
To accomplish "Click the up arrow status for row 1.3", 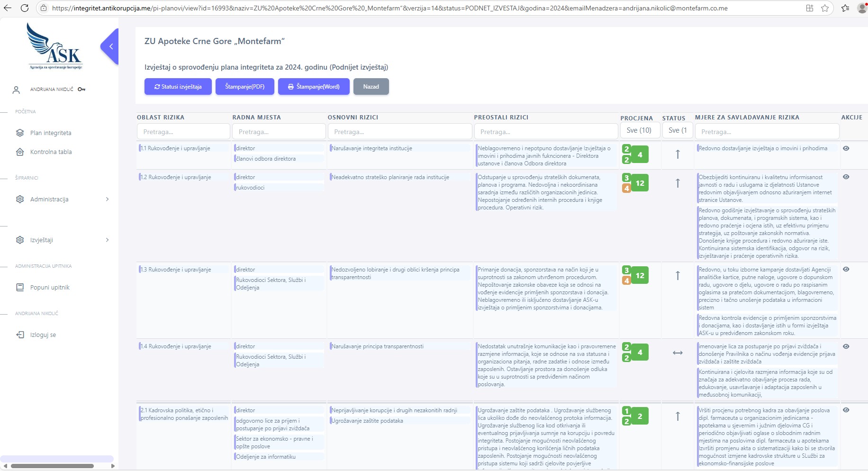I will click(x=678, y=275).
